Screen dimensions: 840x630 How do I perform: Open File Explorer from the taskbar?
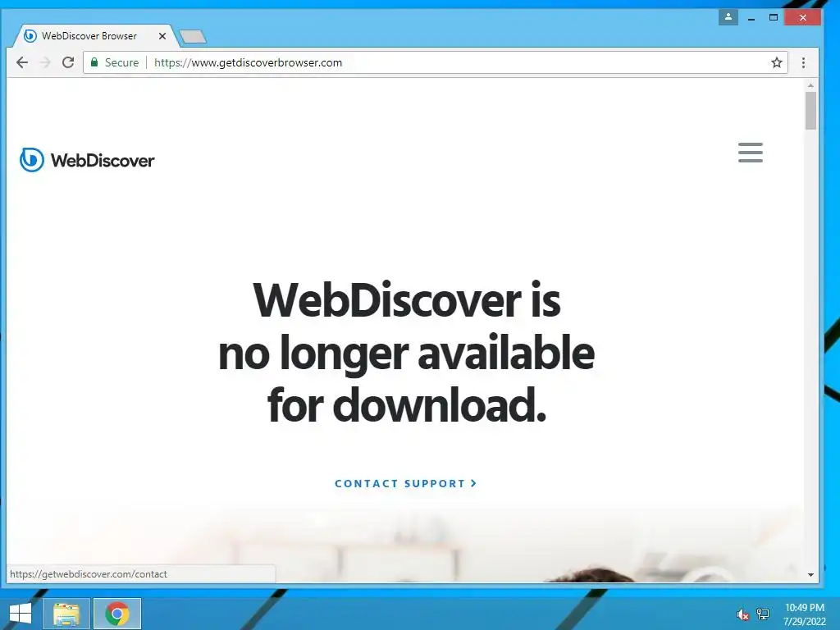coord(66,614)
